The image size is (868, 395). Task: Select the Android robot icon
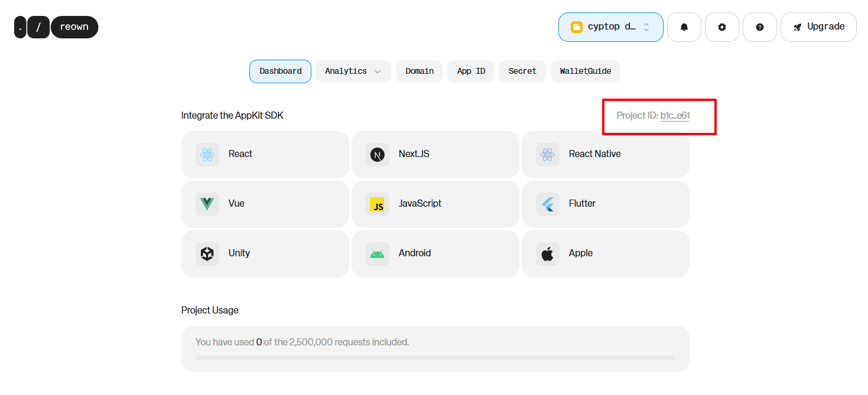377,254
